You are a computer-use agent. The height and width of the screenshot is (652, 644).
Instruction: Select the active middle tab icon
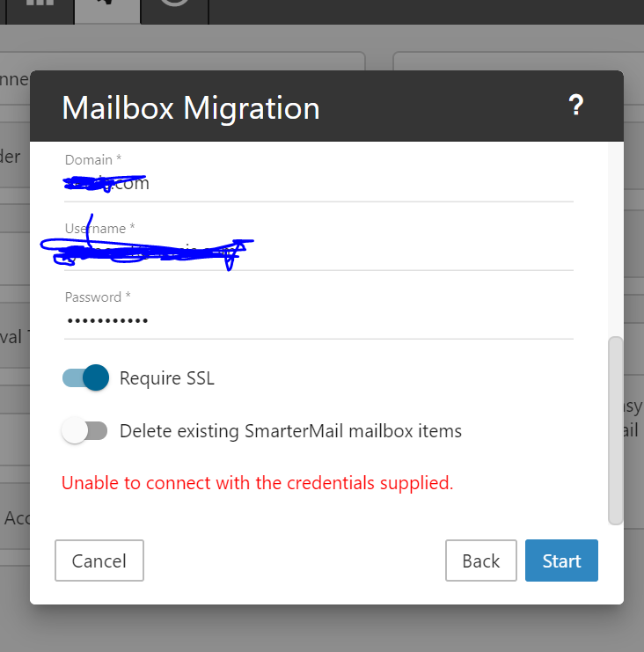coord(107,7)
